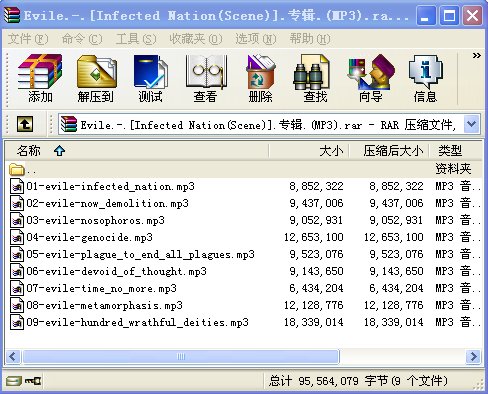Sort by 大小 column header
The height and width of the screenshot is (394, 488).
pyautogui.click(x=309, y=151)
